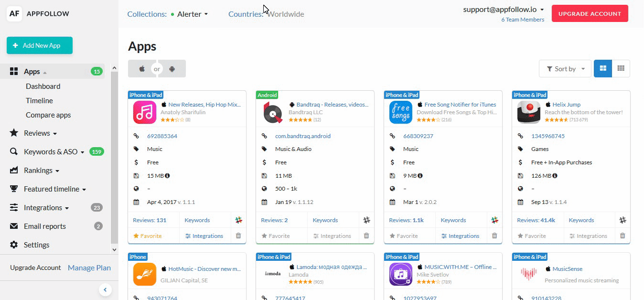Click sidebar scrollbar up arrow

[x=114, y=68]
